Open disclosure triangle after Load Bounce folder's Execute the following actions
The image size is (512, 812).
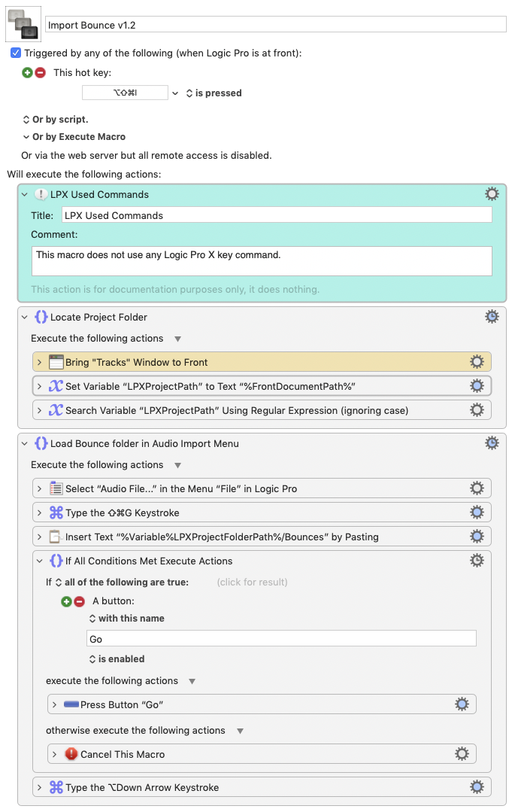(177, 465)
